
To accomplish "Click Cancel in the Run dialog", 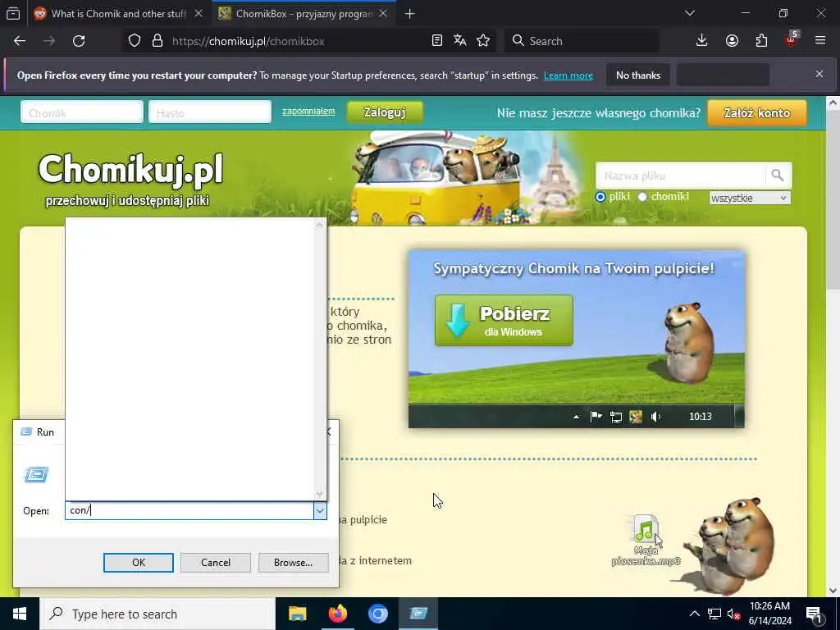I will (x=216, y=563).
